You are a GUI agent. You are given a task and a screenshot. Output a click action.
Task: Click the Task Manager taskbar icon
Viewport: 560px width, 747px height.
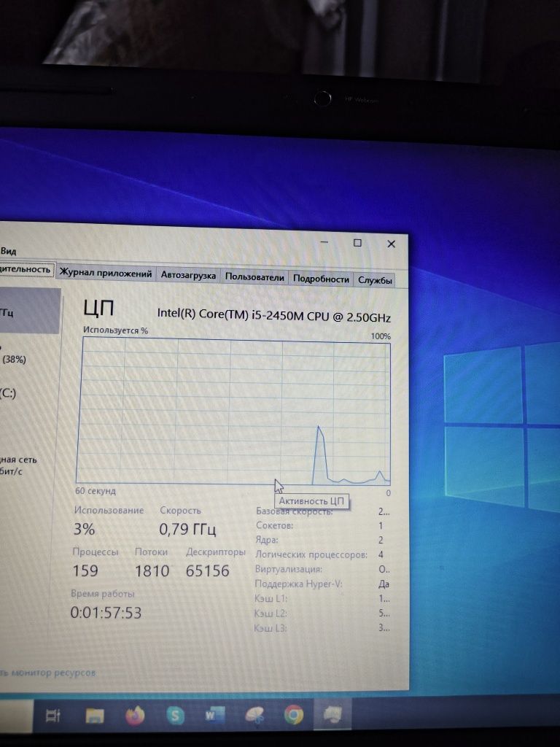[x=332, y=714]
